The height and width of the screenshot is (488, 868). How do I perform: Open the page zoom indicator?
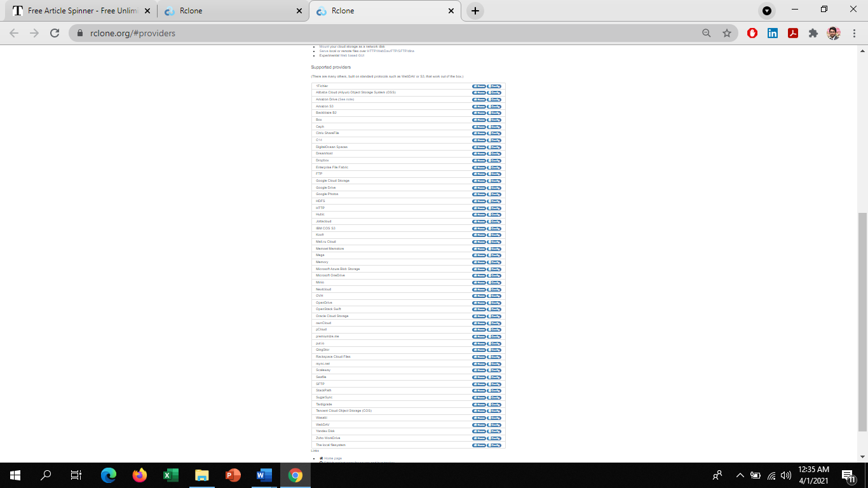pyautogui.click(x=707, y=33)
